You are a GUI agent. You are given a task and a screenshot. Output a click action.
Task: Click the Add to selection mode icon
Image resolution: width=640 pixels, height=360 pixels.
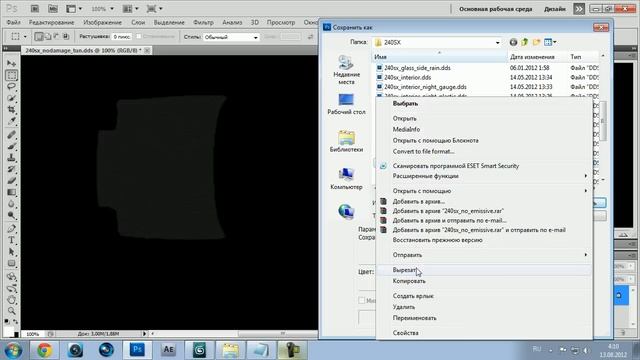tap(48, 37)
